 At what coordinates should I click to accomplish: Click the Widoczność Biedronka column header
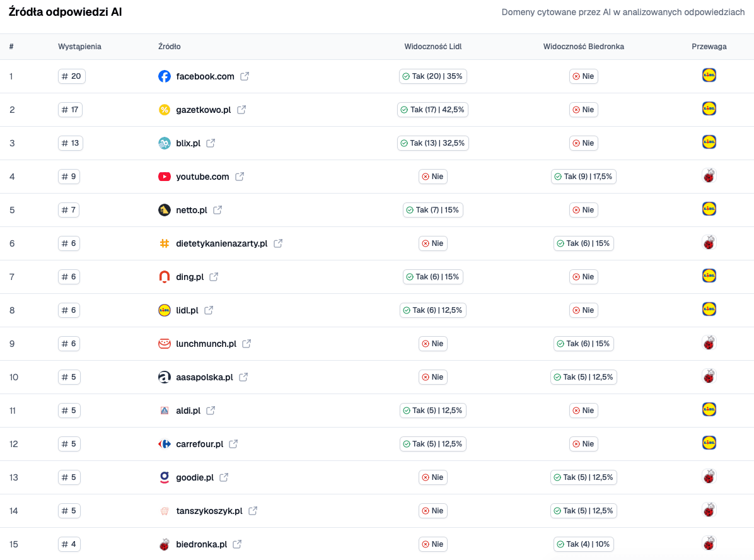click(583, 47)
